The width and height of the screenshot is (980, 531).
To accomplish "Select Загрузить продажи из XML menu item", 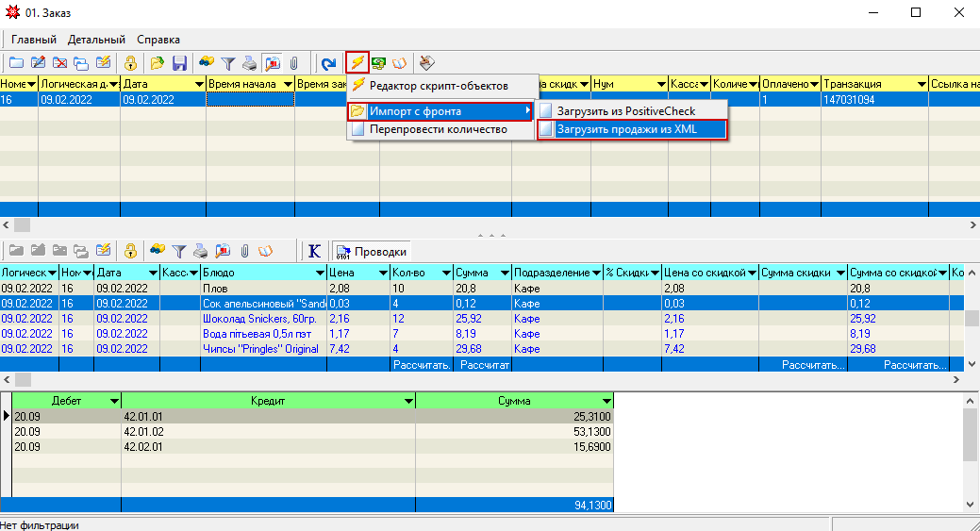I will (x=626, y=129).
